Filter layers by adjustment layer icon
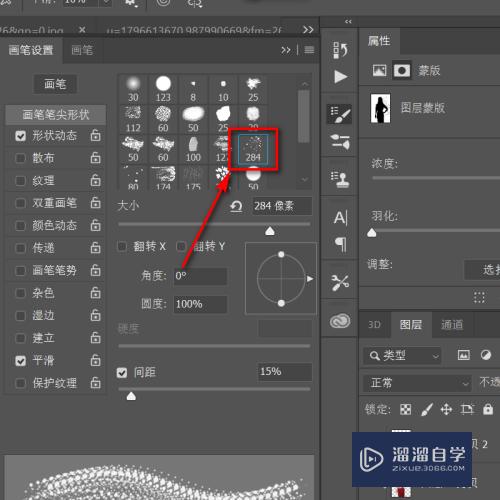The width and height of the screenshot is (500, 500). point(486,355)
